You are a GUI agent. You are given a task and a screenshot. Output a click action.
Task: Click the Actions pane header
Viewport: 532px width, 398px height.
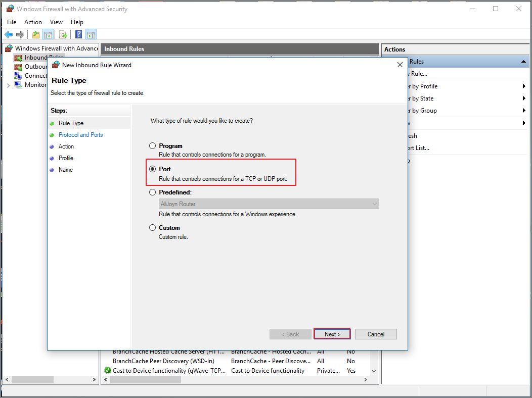455,49
